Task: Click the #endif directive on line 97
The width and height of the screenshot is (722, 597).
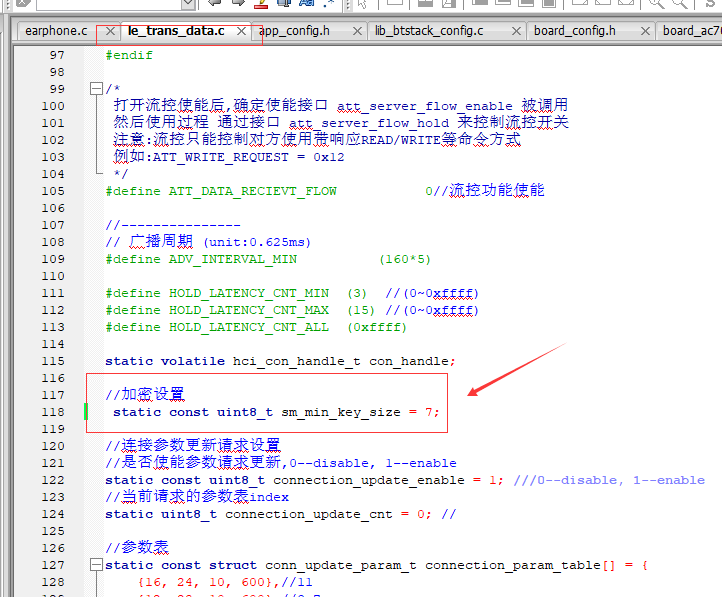Action: (x=129, y=55)
